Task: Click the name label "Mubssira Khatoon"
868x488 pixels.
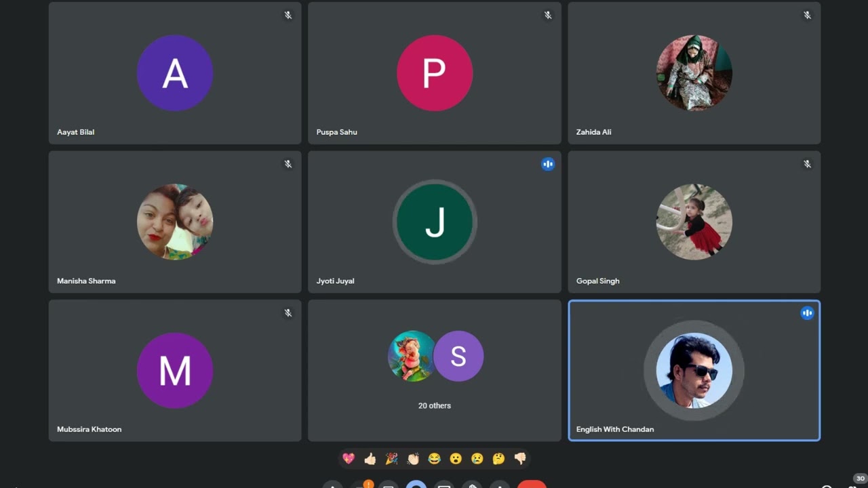Action: [x=89, y=429]
